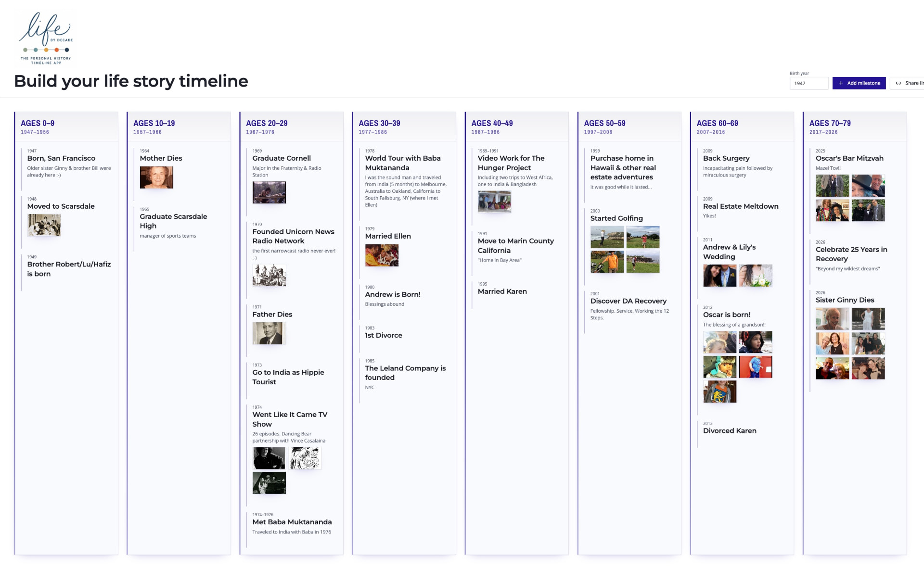The image size is (924, 569).
Task: Click the Share link button
Action: tap(908, 83)
